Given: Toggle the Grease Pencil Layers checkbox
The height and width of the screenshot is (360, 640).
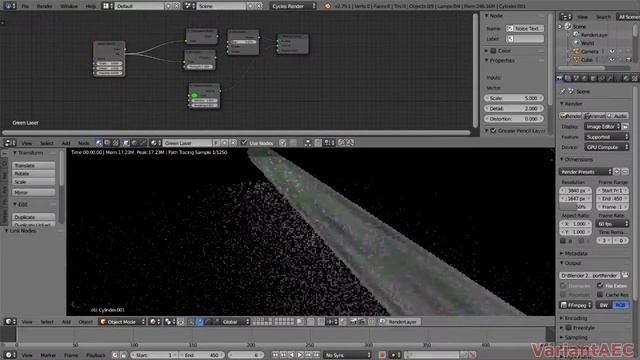Looking at the screenshot, I should tap(493, 131).
